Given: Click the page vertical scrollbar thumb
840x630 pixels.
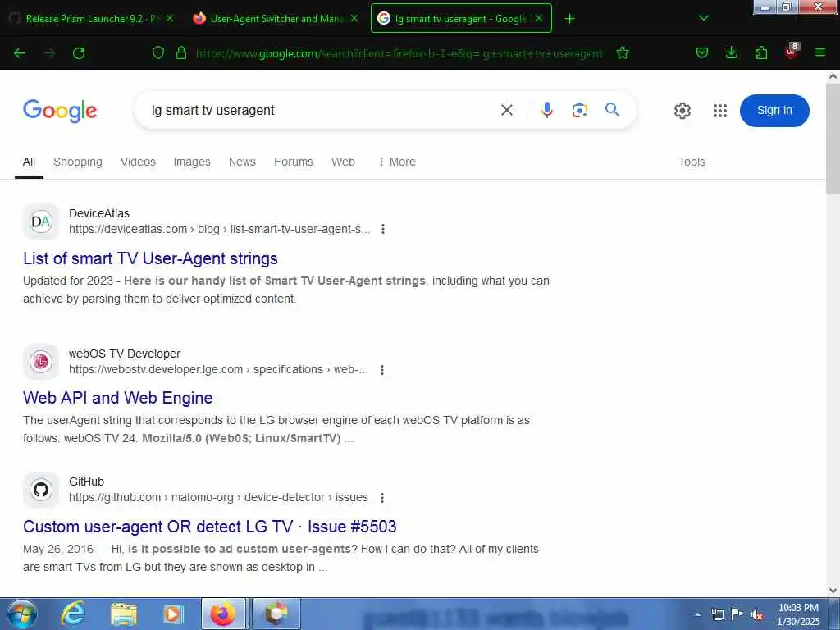Looking at the screenshot, I should coord(833,138).
